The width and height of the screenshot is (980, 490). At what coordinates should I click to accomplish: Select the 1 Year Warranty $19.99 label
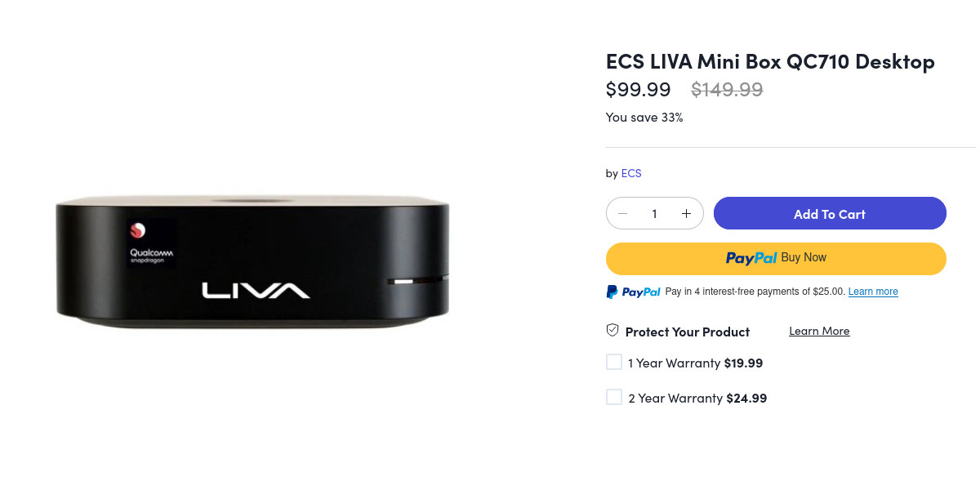point(696,363)
